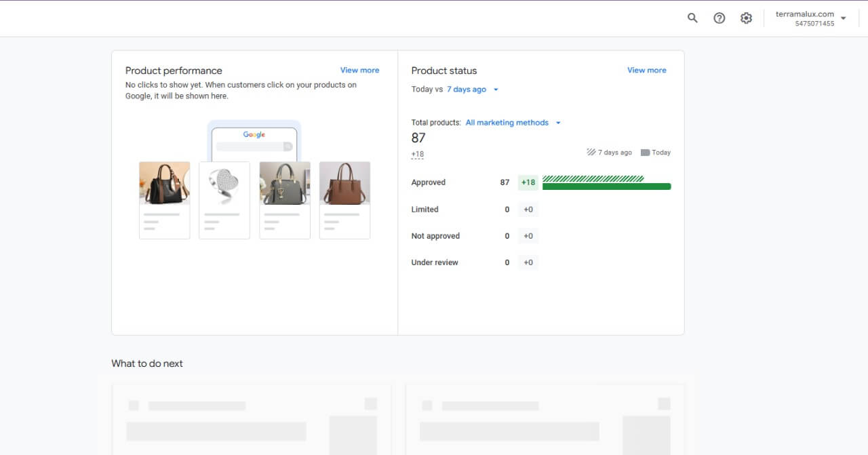Viewport: 868px width, 455px height.
Task: Click the search bar in the phone mockup
Action: [x=254, y=146]
